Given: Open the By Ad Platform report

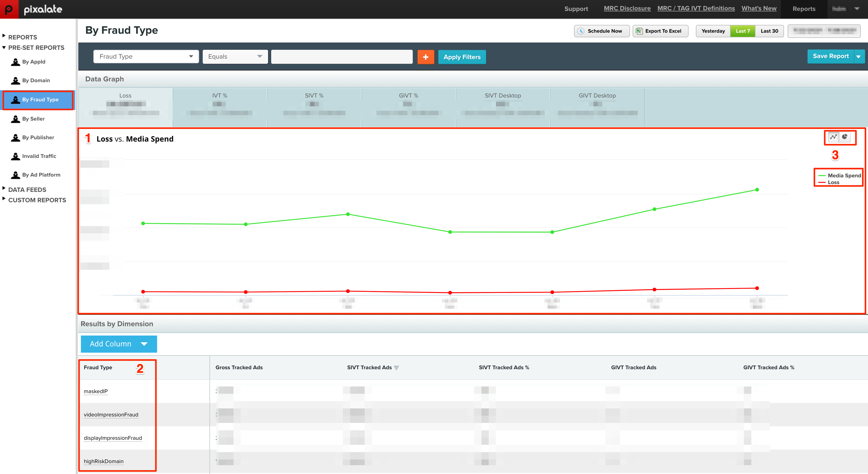Looking at the screenshot, I should pyautogui.click(x=41, y=175).
